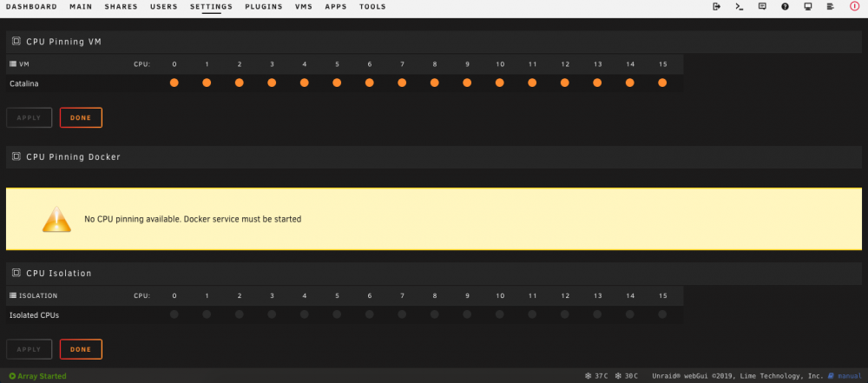The width and height of the screenshot is (868, 383).
Task: Toggle Catalina pinning for CPU 7
Action: (x=402, y=83)
